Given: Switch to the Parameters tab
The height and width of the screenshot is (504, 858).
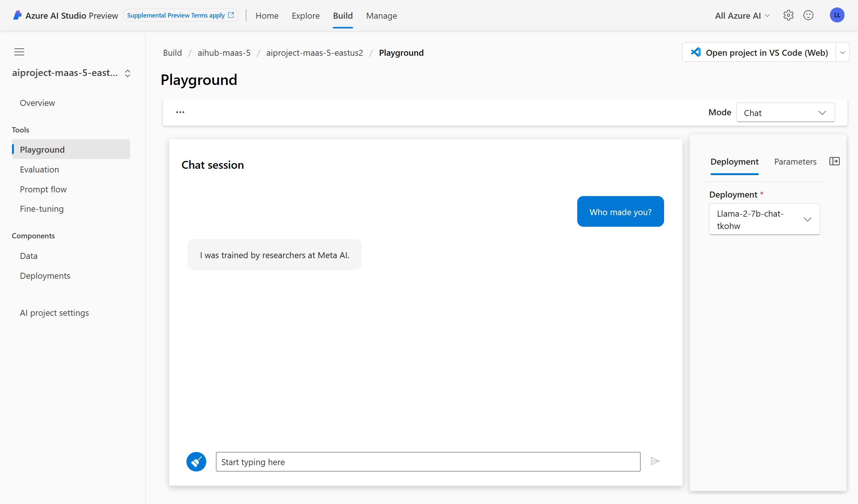Looking at the screenshot, I should pyautogui.click(x=795, y=162).
